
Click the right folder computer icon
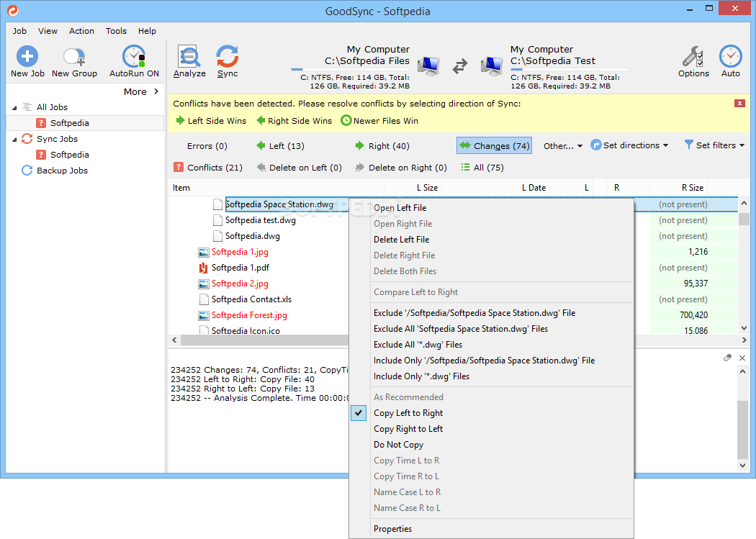pyautogui.click(x=492, y=65)
